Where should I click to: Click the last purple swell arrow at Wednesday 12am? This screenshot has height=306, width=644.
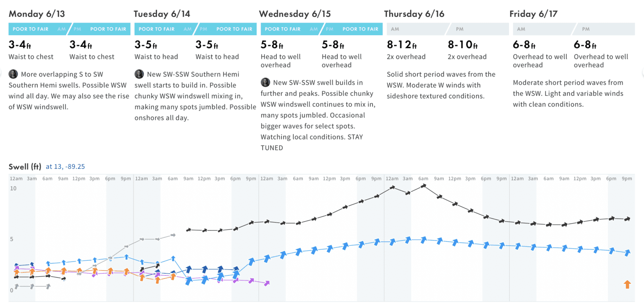[267, 283]
